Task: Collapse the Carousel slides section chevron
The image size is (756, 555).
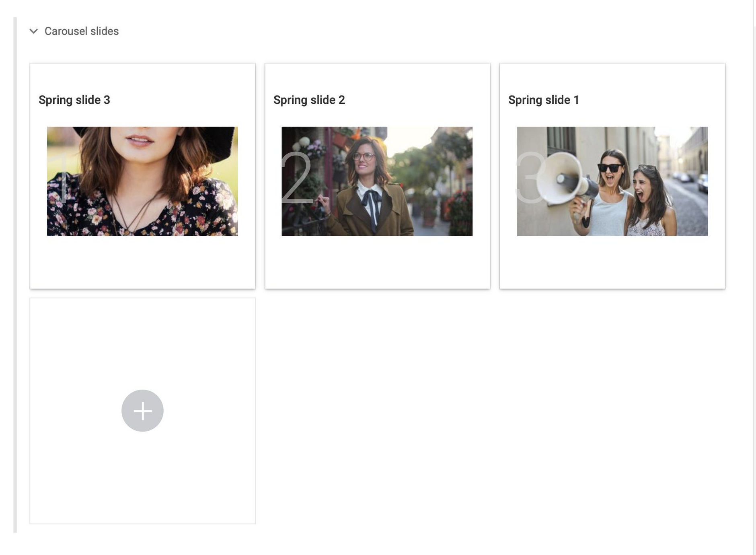Action: (x=34, y=31)
